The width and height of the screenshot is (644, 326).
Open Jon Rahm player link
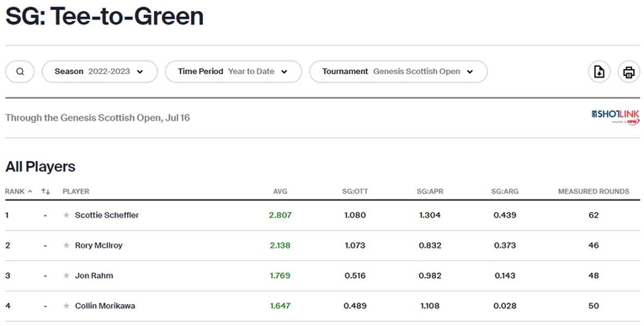pos(94,275)
